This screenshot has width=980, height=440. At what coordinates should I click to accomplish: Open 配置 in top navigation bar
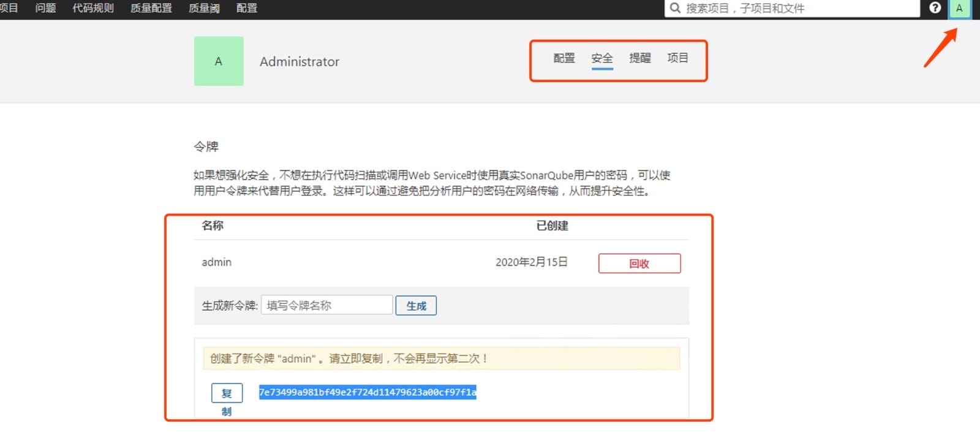click(x=247, y=8)
